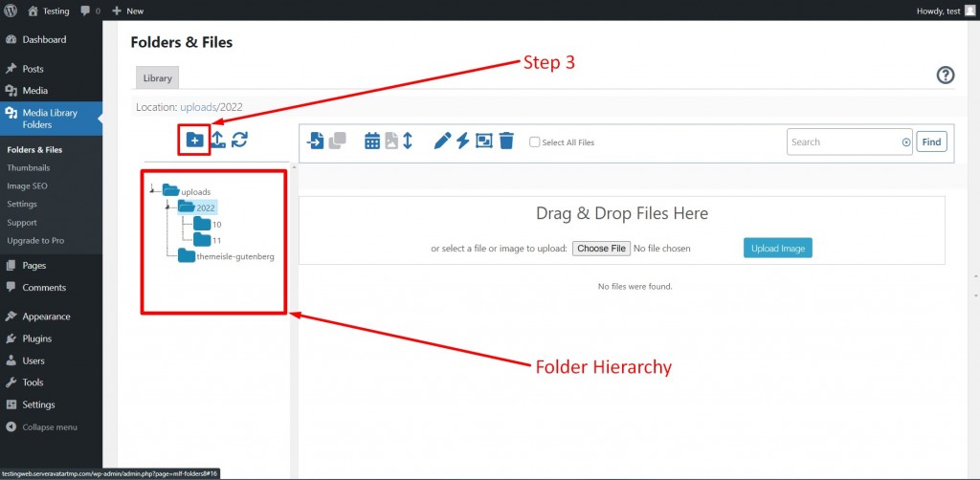Open Media Library Folders menu
Image resolution: width=980 pixels, height=480 pixels.
[52, 119]
